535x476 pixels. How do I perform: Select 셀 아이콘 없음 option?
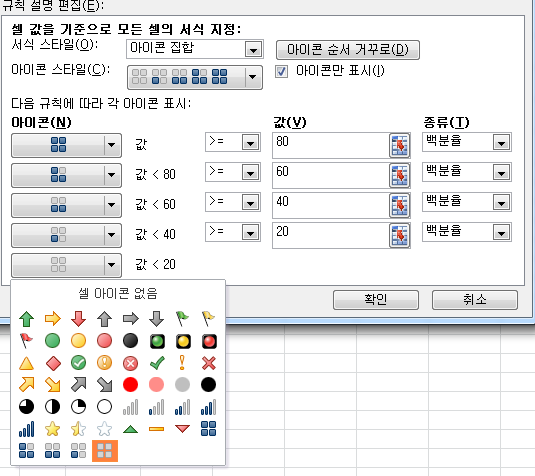pos(118,293)
